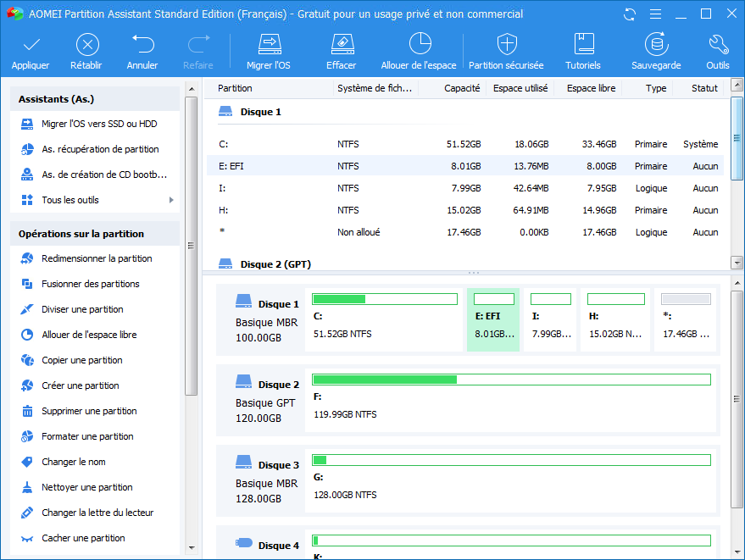Launch the Partition sécurisée shield icon
This screenshot has height=560, width=745.
tap(506, 45)
